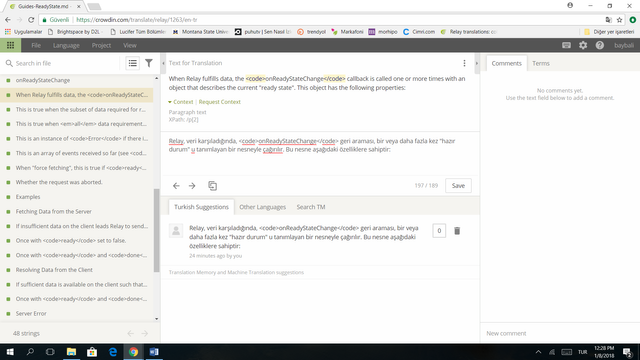
Task: Bookmark this page with the star
Action: (619, 20)
